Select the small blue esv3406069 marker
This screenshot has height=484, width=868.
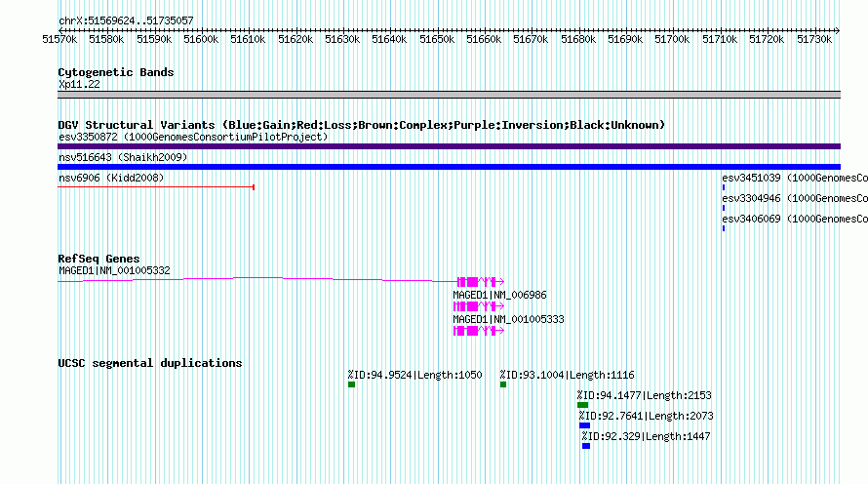click(x=724, y=228)
